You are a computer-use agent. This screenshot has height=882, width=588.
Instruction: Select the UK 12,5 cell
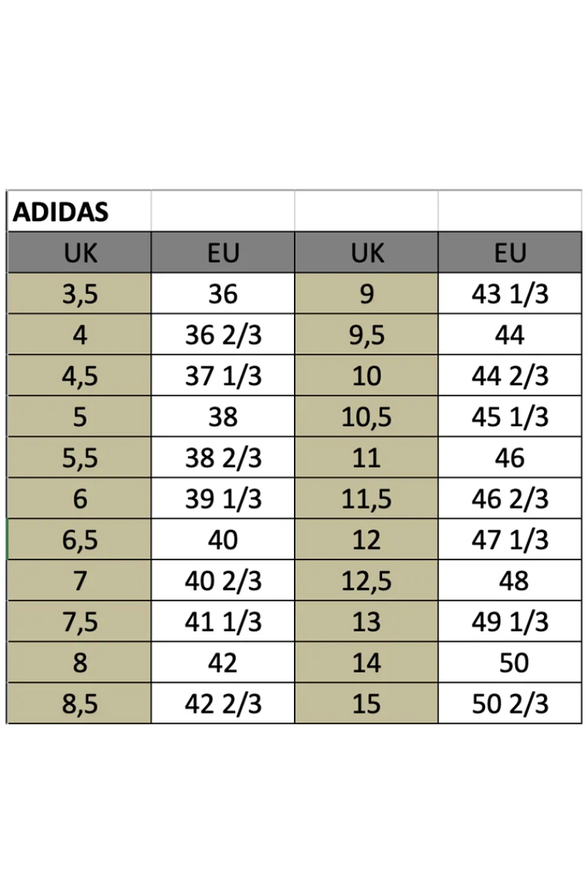pyautogui.click(x=366, y=581)
